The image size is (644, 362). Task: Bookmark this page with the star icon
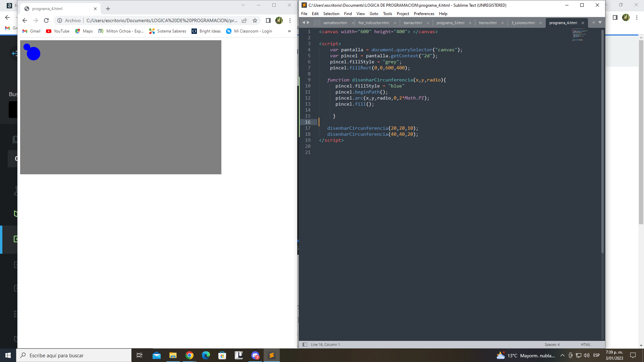tap(255, 20)
